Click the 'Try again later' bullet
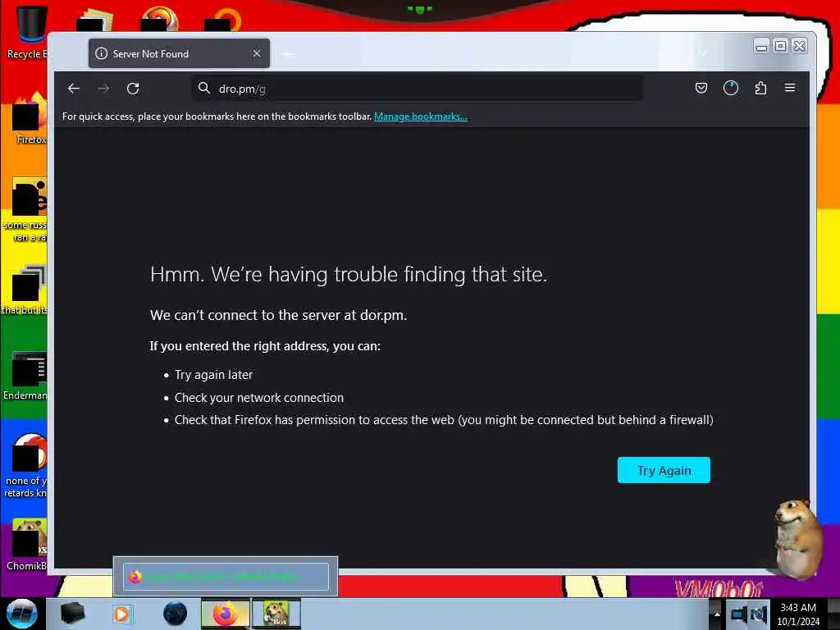Screen dimensions: 840x630 (x=213, y=375)
